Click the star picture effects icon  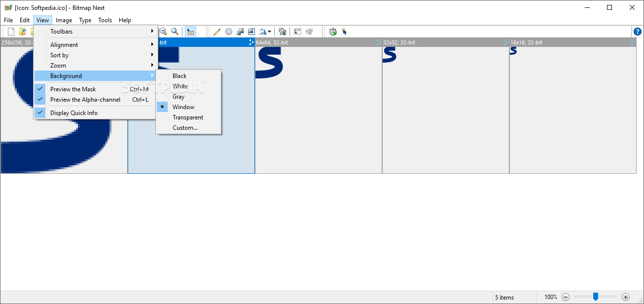click(282, 32)
